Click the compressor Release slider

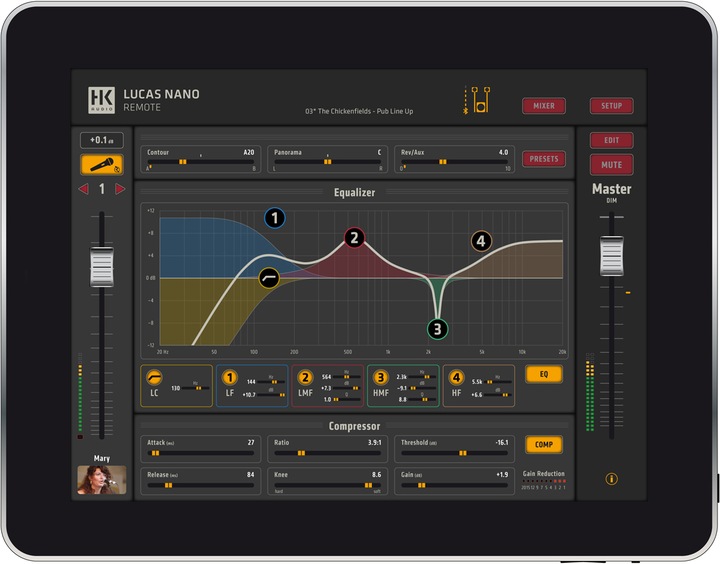click(201, 485)
